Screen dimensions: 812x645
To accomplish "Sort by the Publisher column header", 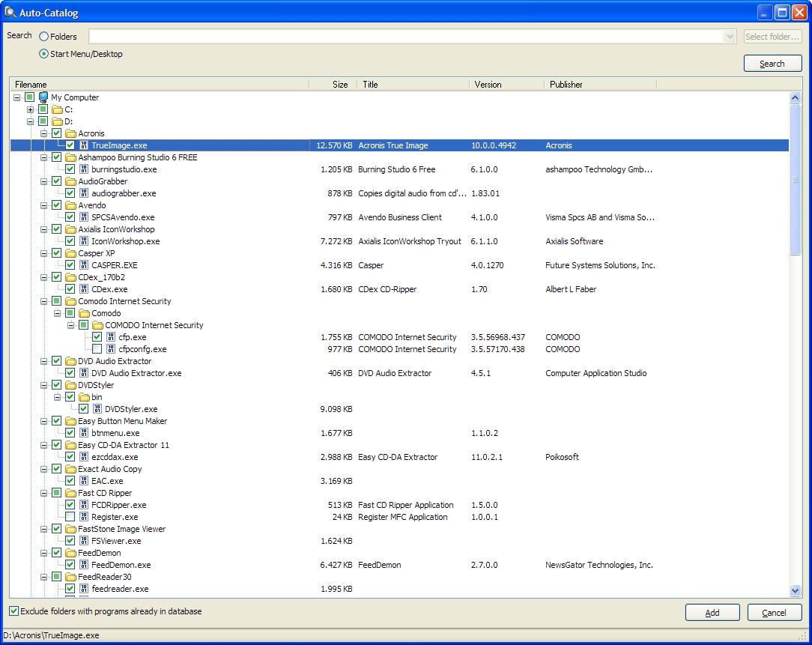I will tap(600, 85).
